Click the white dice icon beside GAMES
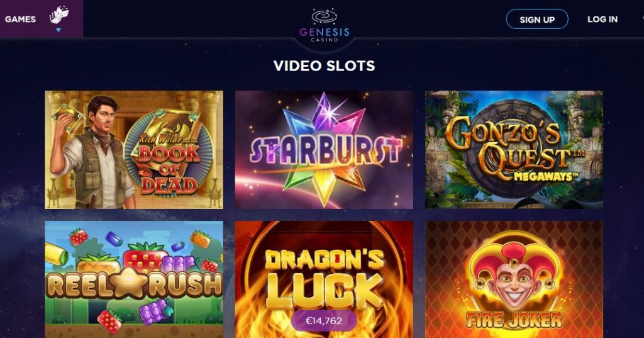 click(58, 15)
